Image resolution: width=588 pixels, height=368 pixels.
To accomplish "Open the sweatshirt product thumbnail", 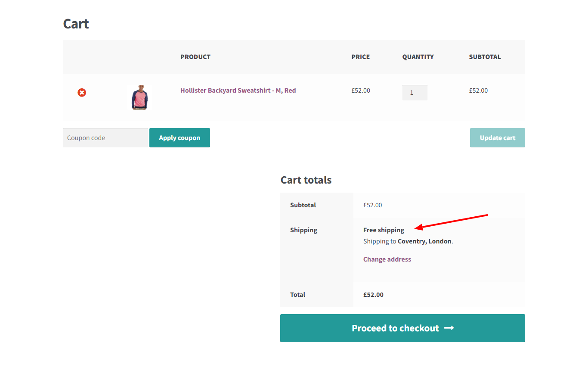I will tap(139, 97).
